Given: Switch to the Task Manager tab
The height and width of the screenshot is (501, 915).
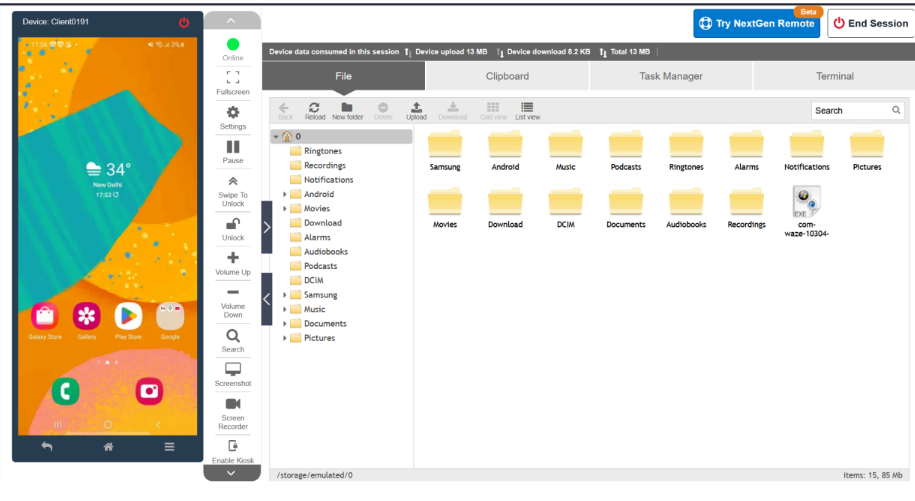Looking at the screenshot, I should (x=670, y=76).
